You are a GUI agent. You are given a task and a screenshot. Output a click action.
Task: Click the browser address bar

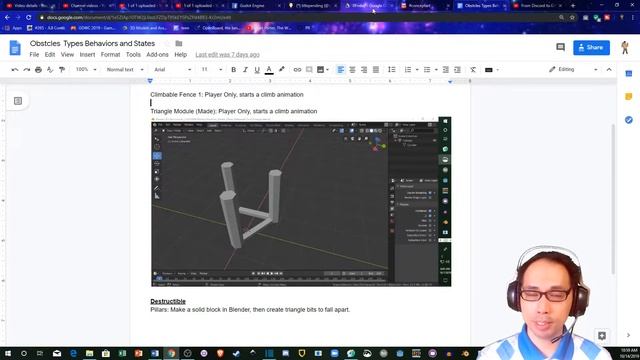[298, 18]
